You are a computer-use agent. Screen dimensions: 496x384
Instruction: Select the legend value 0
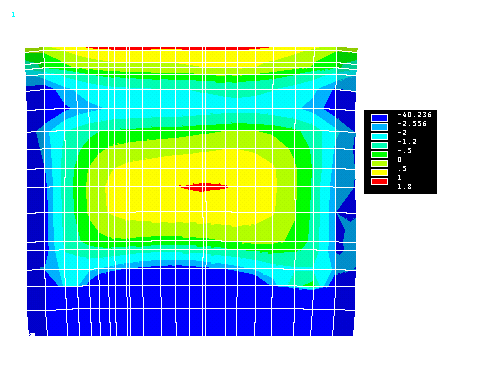(x=399, y=160)
